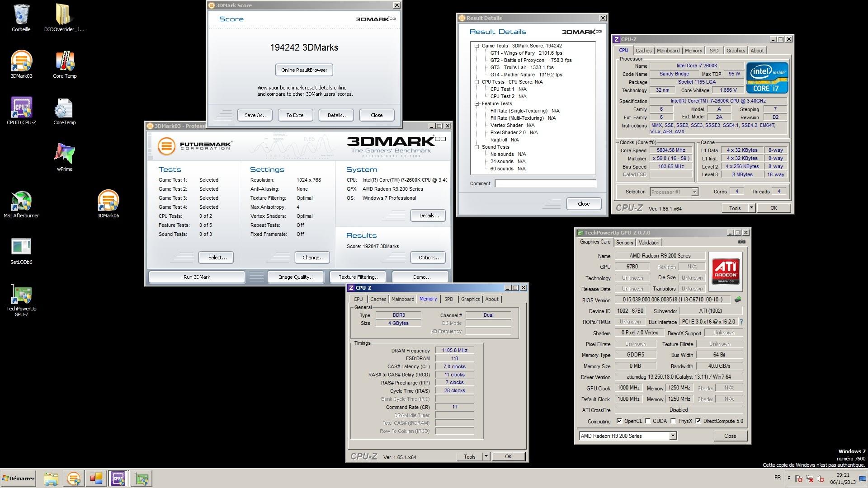Click the colored squares taskbar button
868x488 pixels.
tap(96, 479)
